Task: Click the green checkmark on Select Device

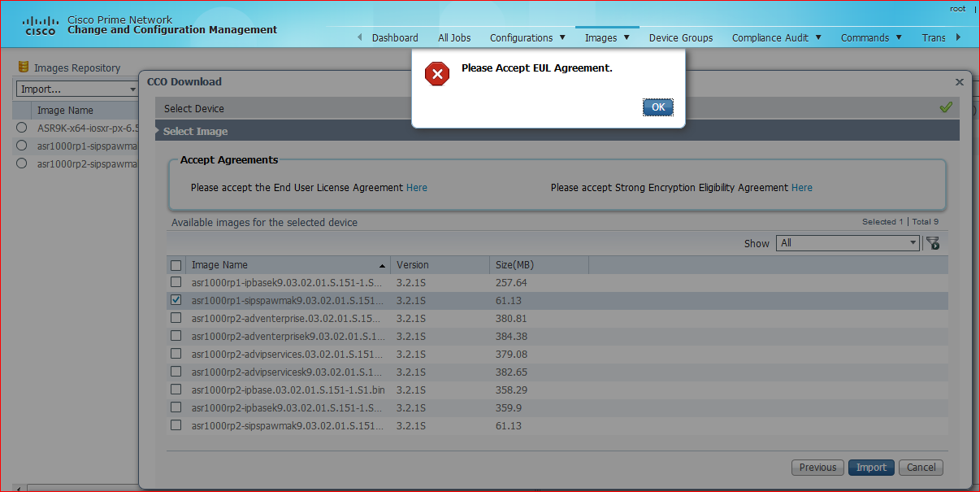Action: click(945, 107)
